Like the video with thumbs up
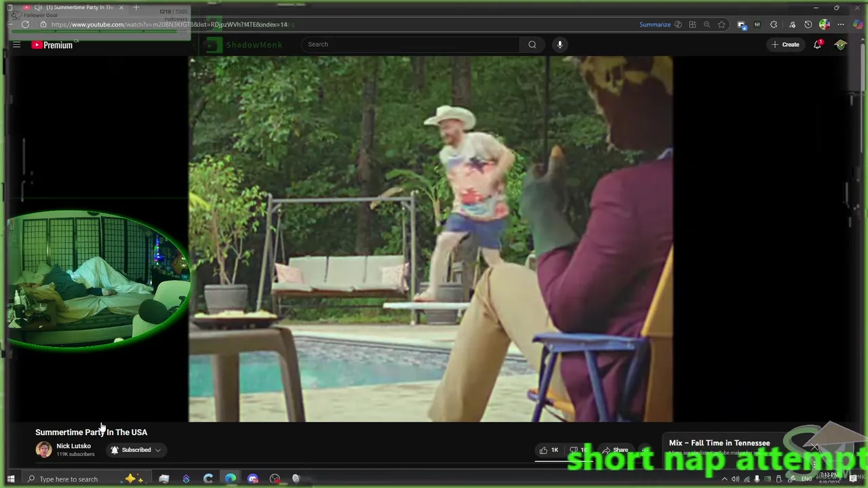The image size is (868, 488). [x=549, y=450]
